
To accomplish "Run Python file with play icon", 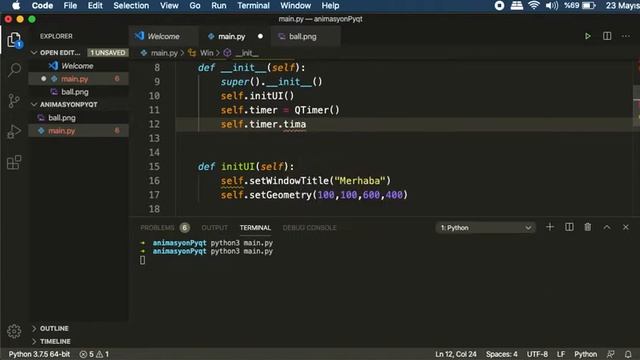I will click(588, 36).
